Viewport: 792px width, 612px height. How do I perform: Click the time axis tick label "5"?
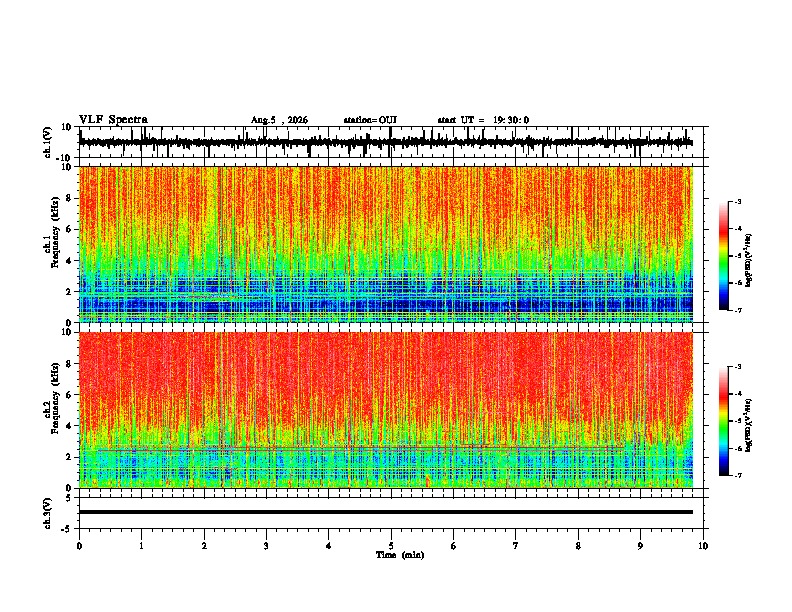pos(391,546)
